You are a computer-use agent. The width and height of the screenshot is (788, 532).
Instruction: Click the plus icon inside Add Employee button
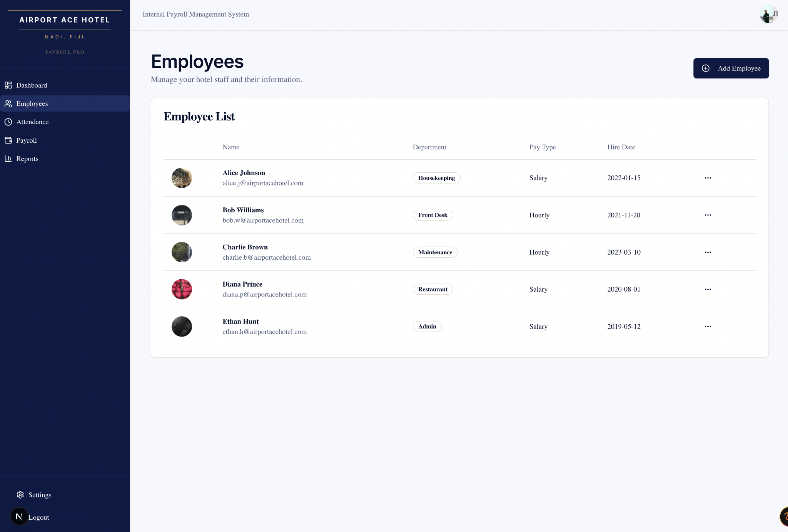(x=705, y=68)
